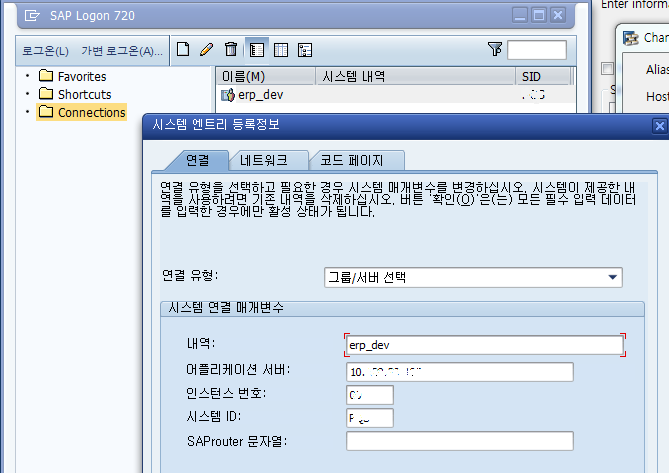The height and width of the screenshot is (473, 669).
Task: Click the 어플리케이션 서버 input field
Action: coord(460,372)
